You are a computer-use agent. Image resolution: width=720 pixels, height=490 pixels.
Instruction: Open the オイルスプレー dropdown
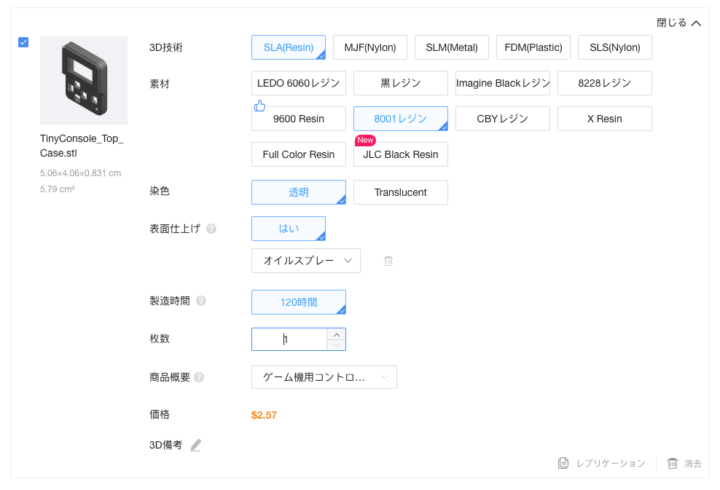click(x=305, y=261)
